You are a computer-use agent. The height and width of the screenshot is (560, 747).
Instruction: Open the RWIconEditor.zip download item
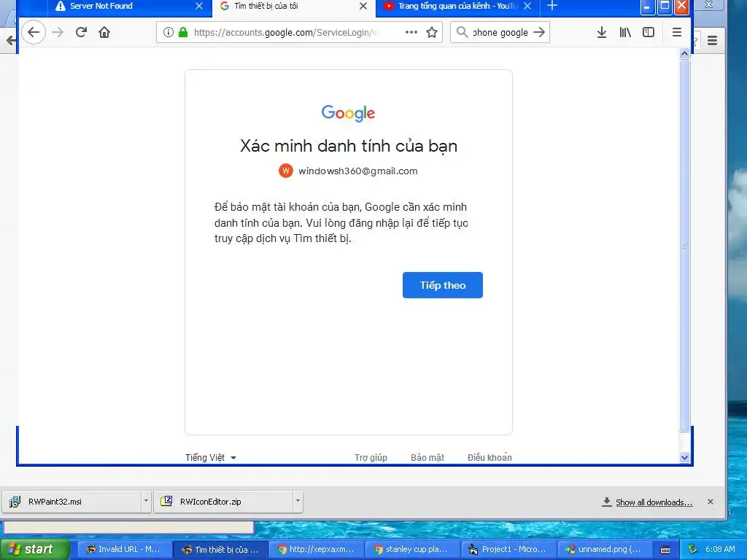[223, 502]
